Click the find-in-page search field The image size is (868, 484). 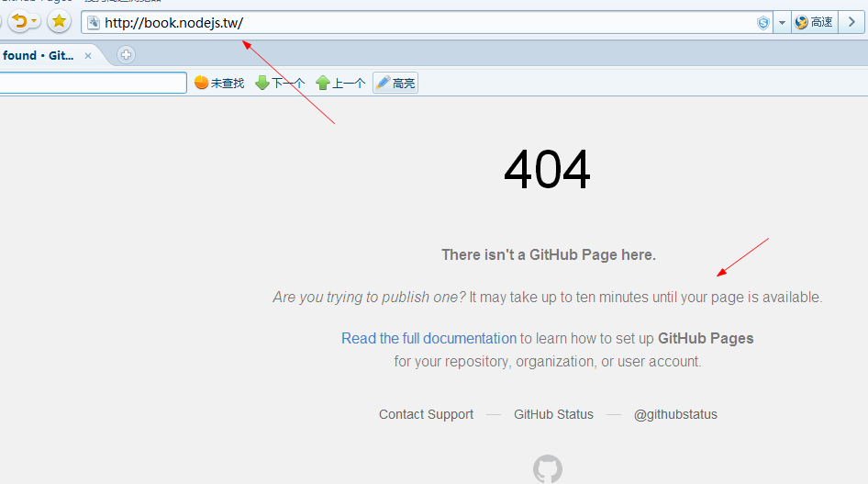pos(93,83)
